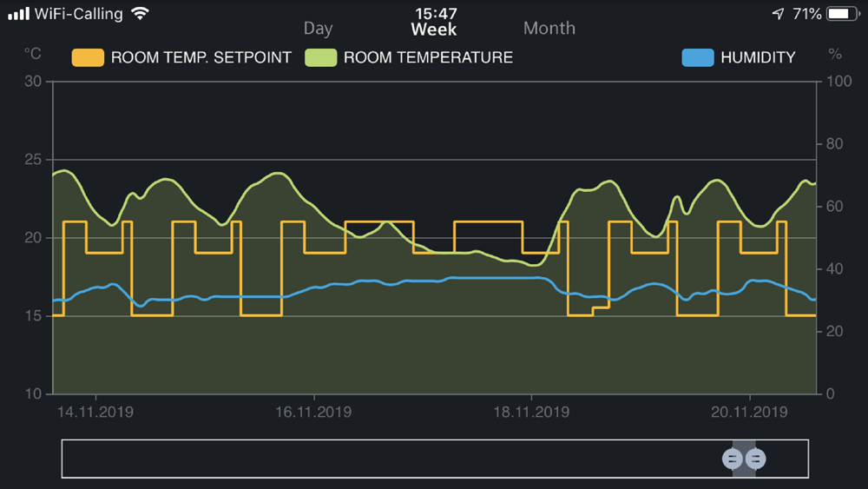Tap the battery icon in status bar
This screenshot has width=868, height=489.
click(x=843, y=14)
